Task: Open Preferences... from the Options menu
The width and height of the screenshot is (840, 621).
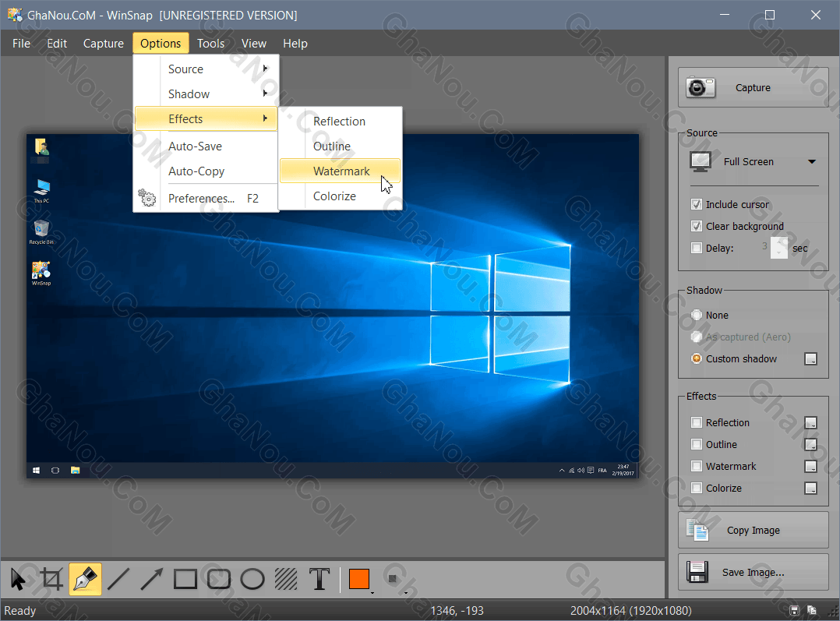Action: [x=206, y=199]
